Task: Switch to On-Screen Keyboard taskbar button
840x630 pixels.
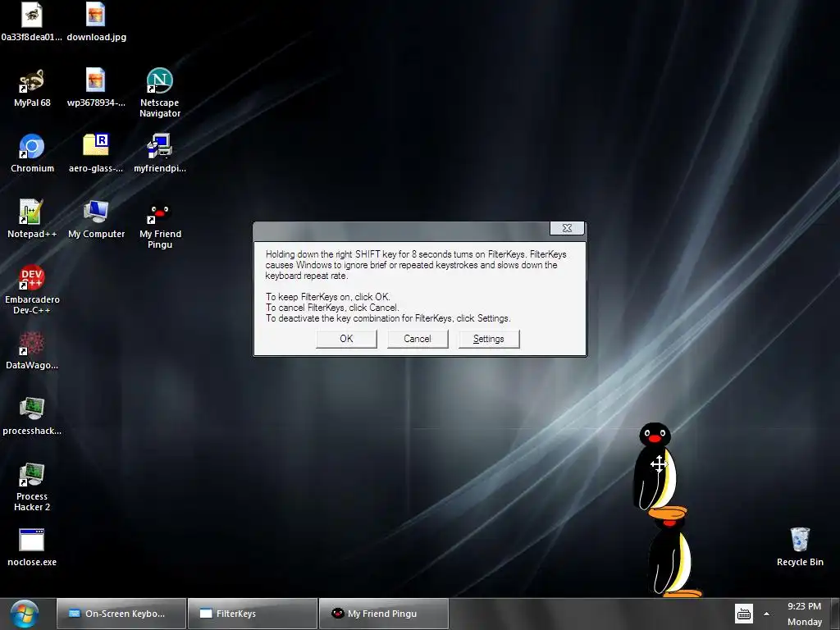Action: 121,614
